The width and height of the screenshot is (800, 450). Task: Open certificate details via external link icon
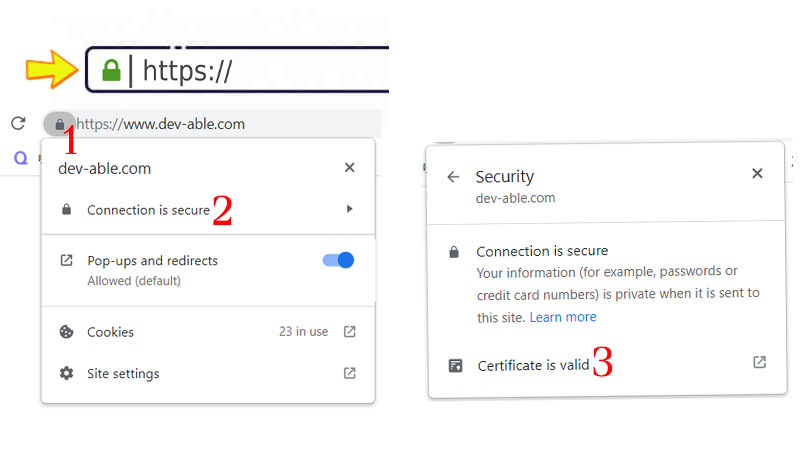tap(759, 362)
